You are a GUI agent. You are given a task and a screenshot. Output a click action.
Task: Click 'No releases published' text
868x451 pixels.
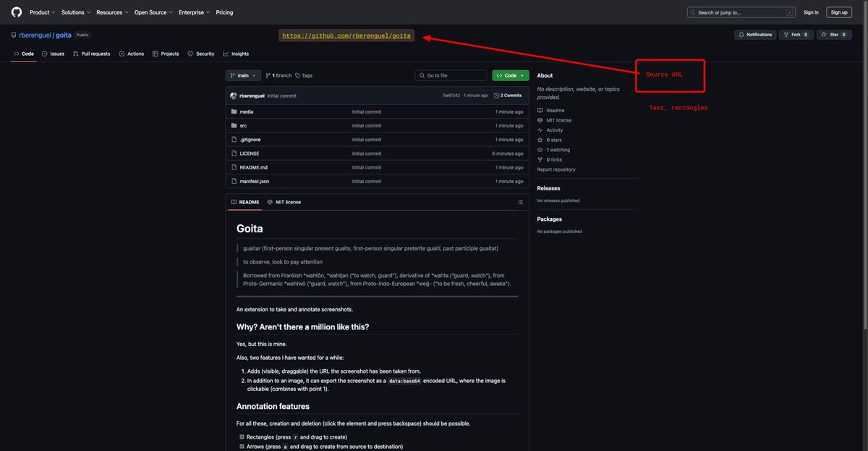558,201
